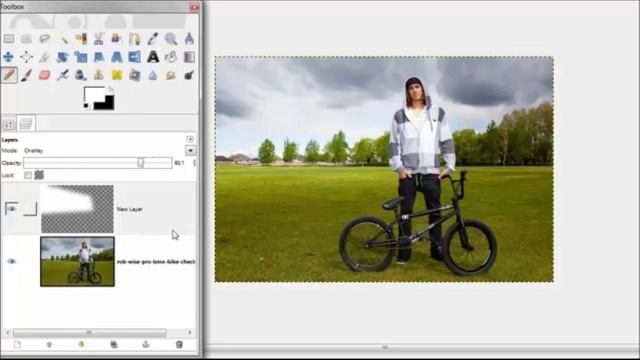The height and width of the screenshot is (360, 640).
Task: Select the Free Select lasso tool
Action: (44, 39)
